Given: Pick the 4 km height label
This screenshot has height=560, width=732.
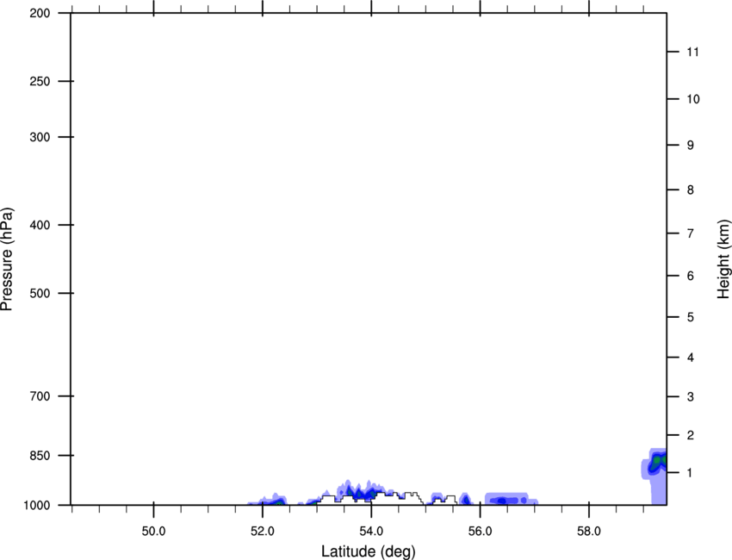Looking at the screenshot, I should [x=690, y=358].
